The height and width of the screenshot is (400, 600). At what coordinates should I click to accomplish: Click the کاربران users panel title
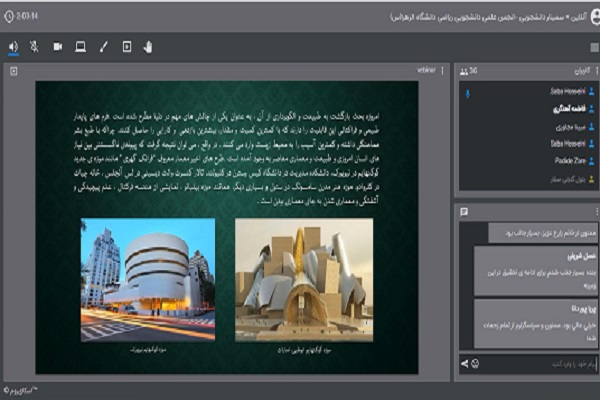pyautogui.click(x=582, y=71)
